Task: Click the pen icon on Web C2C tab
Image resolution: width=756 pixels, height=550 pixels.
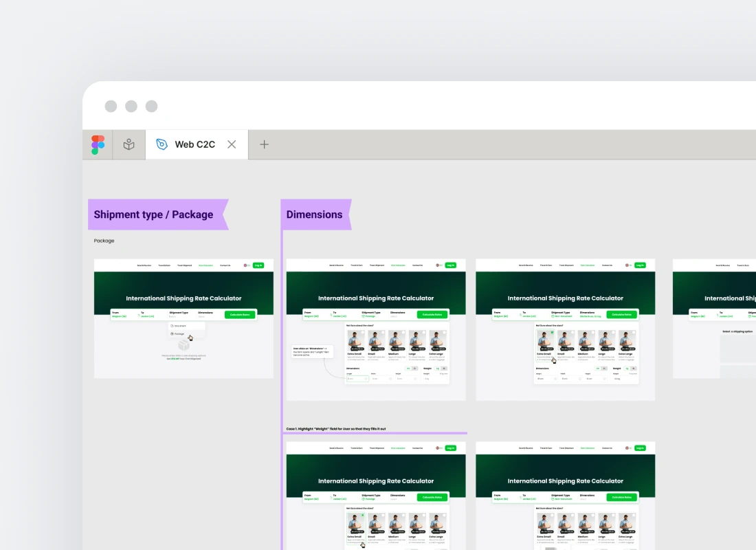Action: pos(162,144)
